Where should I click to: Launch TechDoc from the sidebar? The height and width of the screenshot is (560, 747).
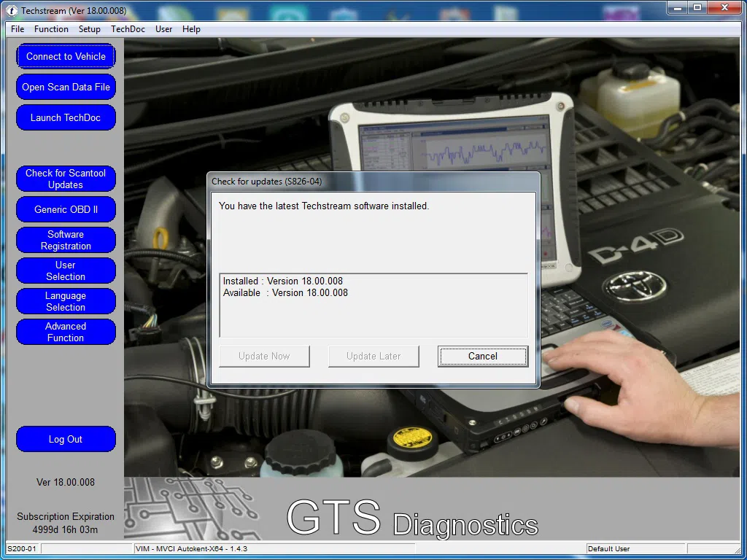click(x=66, y=117)
